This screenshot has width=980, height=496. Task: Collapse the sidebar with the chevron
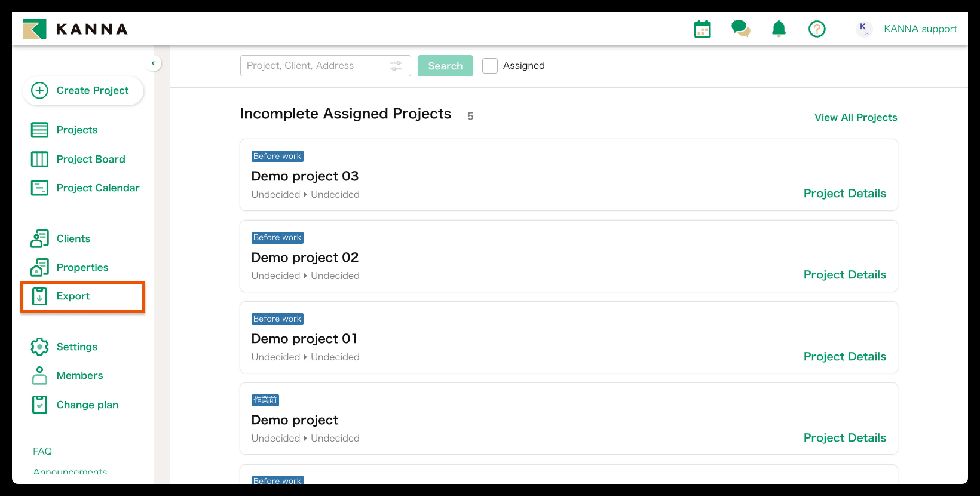153,63
